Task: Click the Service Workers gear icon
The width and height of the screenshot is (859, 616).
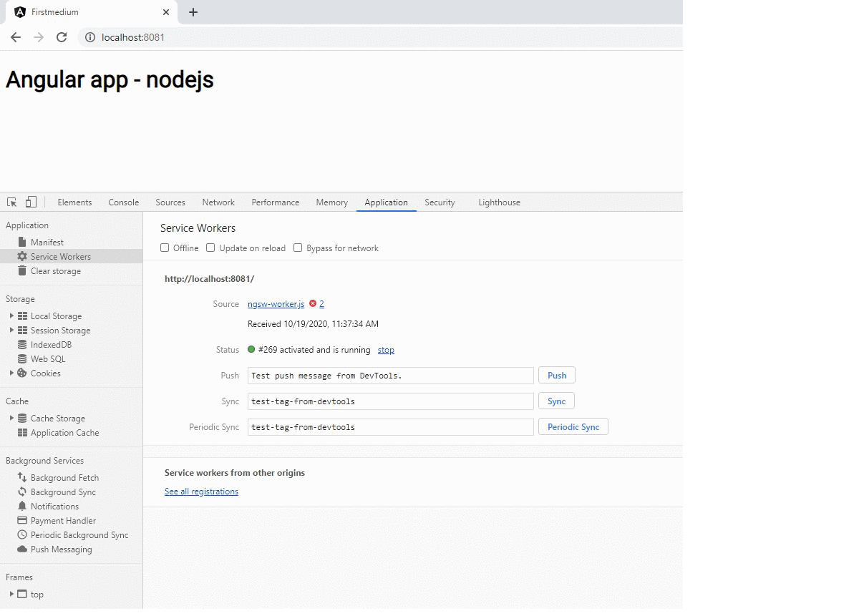Action: pyautogui.click(x=22, y=257)
